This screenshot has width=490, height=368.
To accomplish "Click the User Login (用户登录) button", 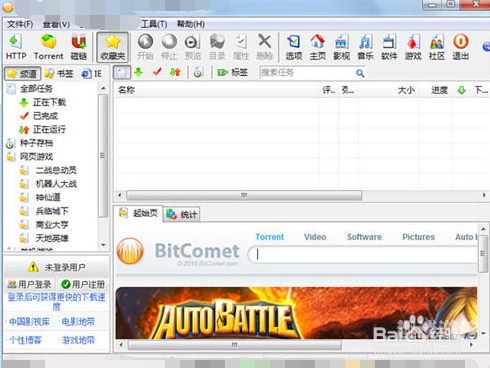I will point(30,284).
